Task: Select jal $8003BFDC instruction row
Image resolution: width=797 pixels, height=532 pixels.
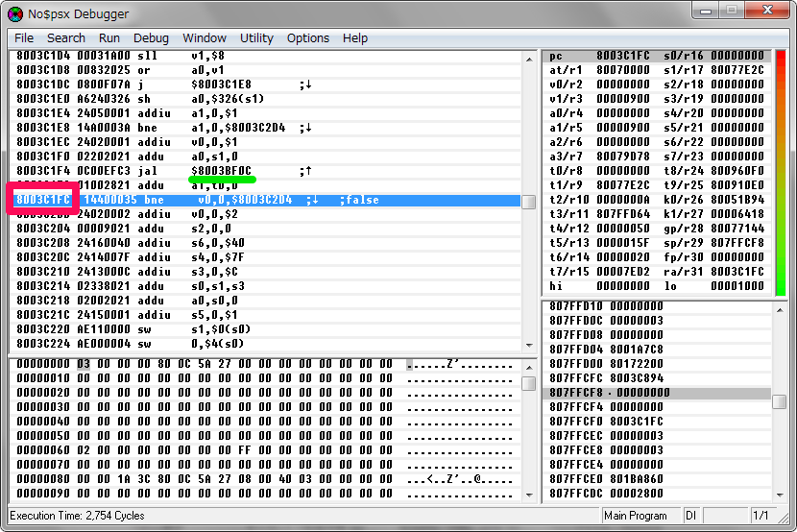Action: [265, 171]
